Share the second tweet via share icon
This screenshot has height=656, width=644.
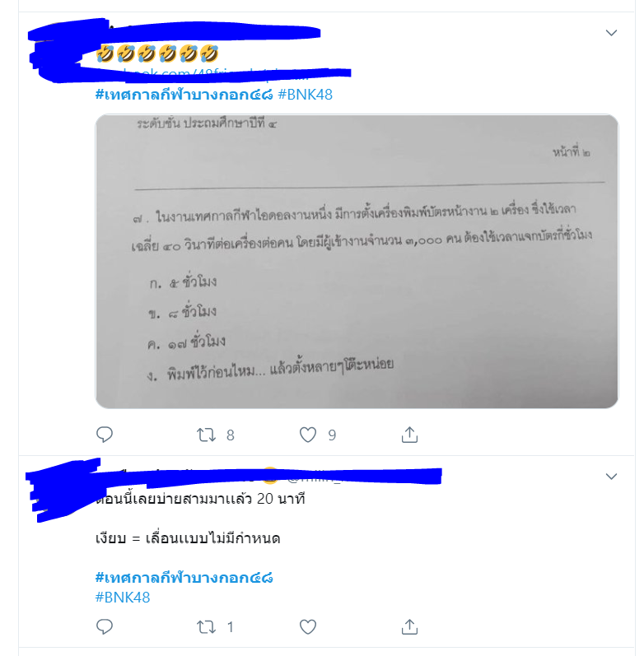[409, 626]
